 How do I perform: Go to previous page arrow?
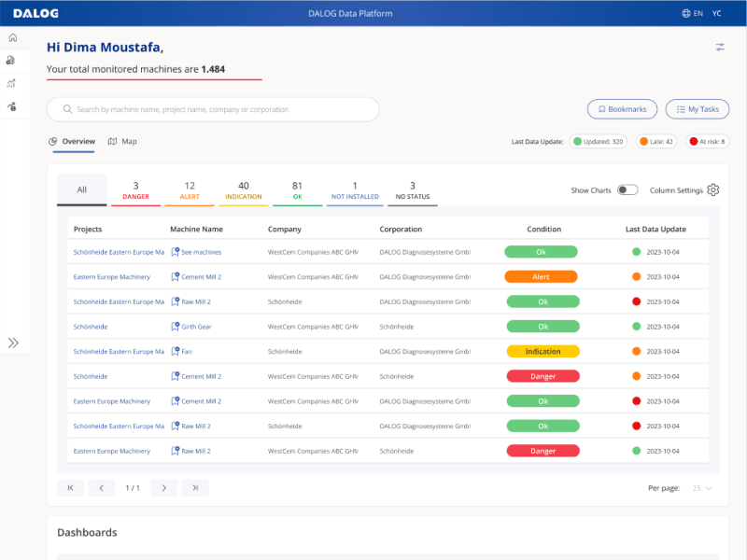coord(102,487)
